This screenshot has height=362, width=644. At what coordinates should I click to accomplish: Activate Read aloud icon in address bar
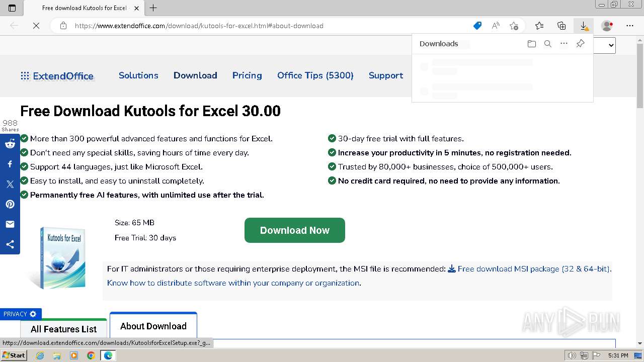coord(496,26)
